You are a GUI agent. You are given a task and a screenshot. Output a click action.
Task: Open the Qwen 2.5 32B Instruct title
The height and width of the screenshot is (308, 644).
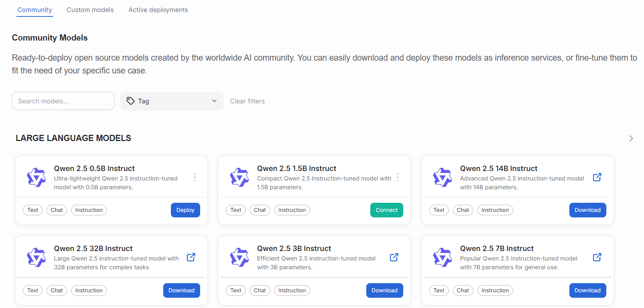click(x=93, y=248)
